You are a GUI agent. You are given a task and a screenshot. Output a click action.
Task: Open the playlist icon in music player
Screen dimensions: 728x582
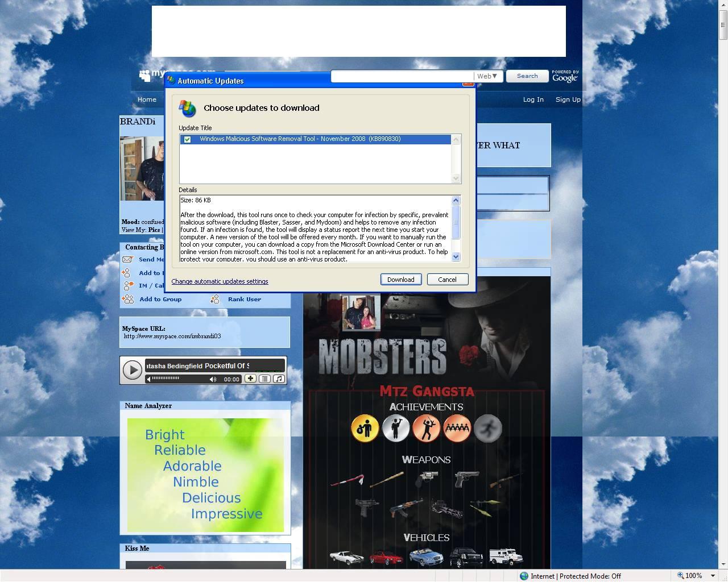[264, 379]
